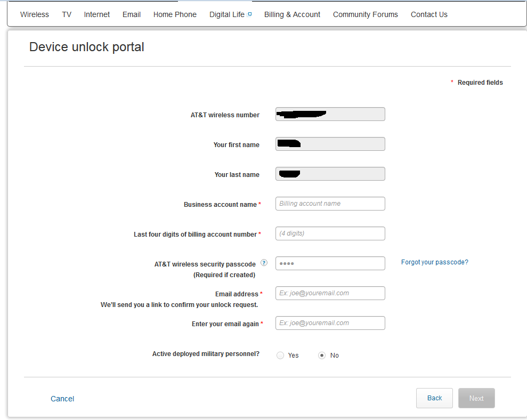Click the Digital Life external link icon
Image resolution: width=527 pixels, height=420 pixels.
249,14
